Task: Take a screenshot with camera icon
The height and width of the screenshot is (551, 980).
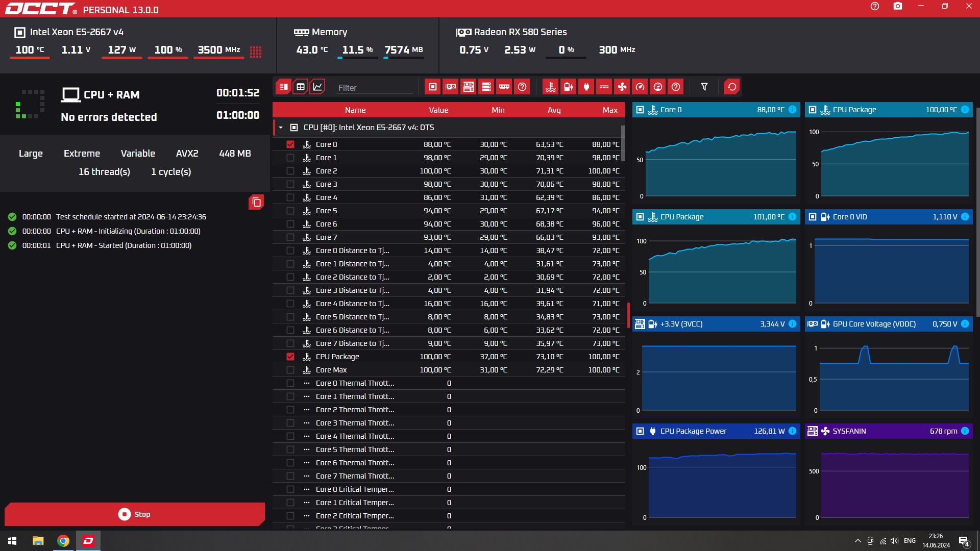Action: [x=897, y=7]
